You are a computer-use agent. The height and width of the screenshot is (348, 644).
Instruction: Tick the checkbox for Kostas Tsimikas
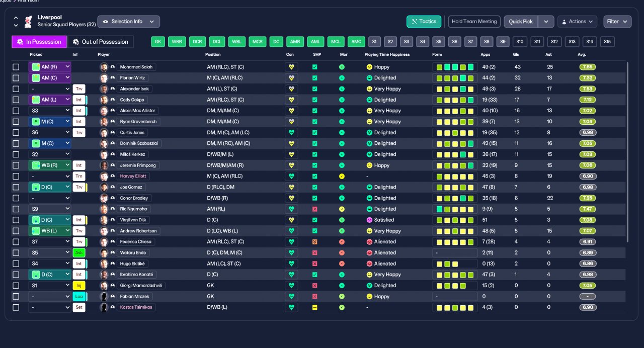[x=16, y=307]
